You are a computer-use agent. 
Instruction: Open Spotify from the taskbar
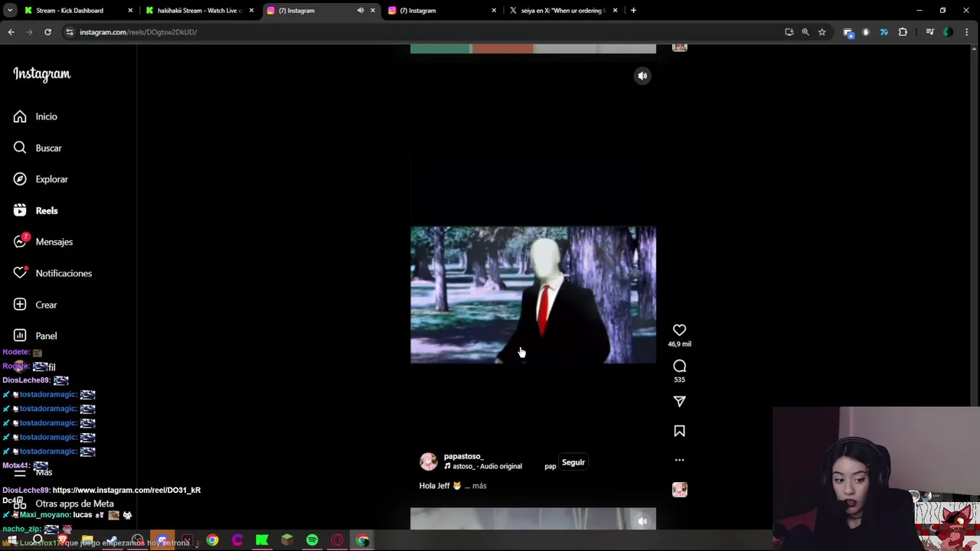point(312,541)
